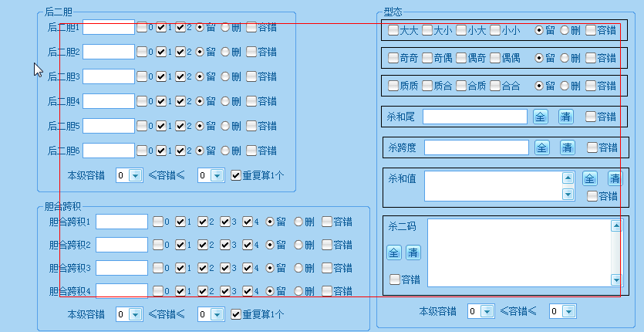Image resolution: width=644 pixels, height=332 pixels.
Task: Enable 容错 checkbox for 杀和尾
Action: [x=591, y=117]
